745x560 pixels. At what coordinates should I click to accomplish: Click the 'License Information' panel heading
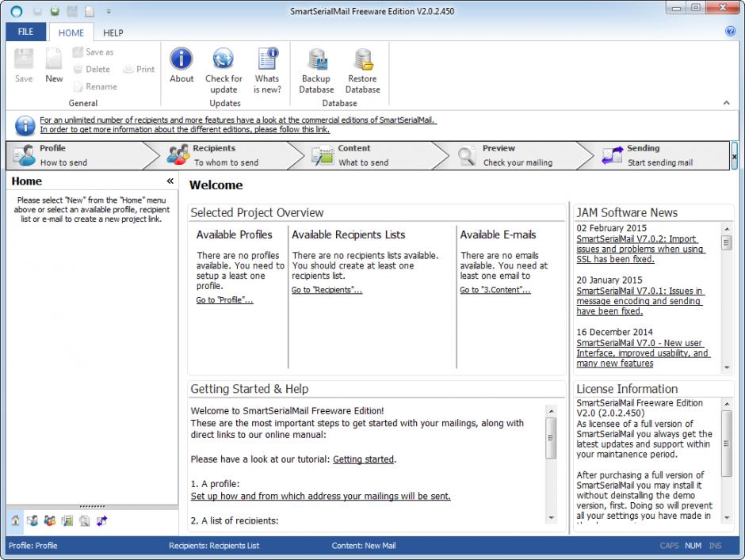click(x=627, y=389)
